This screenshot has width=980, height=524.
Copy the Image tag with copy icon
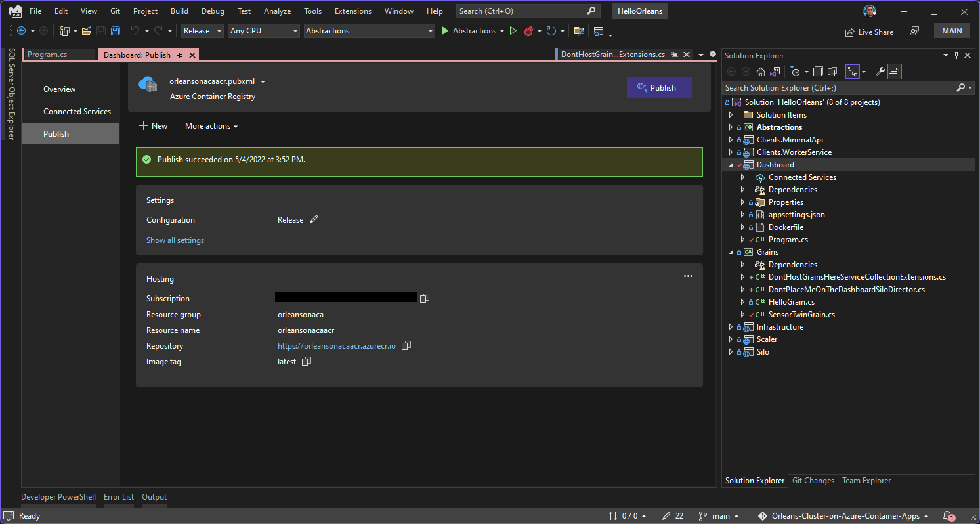(306, 361)
